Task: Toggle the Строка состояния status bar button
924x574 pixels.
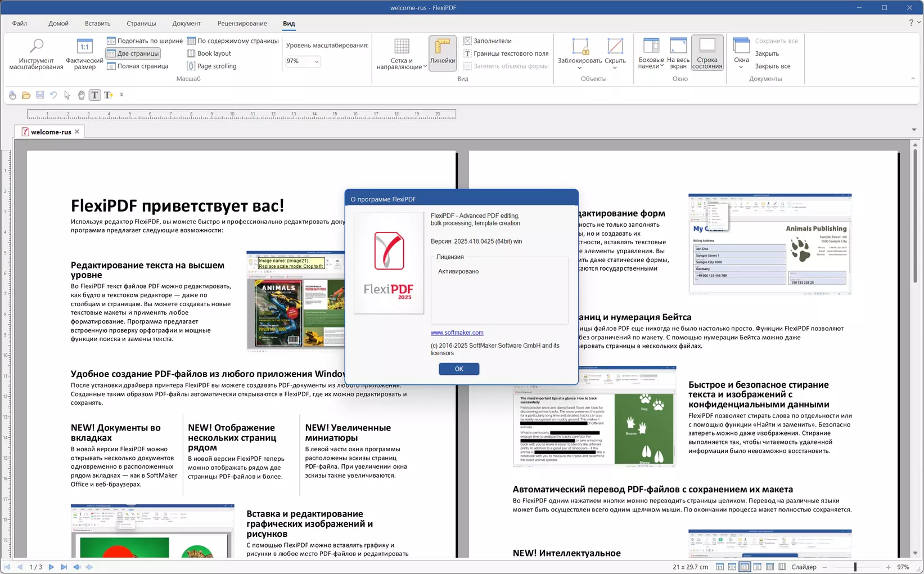Action: tap(707, 54)
